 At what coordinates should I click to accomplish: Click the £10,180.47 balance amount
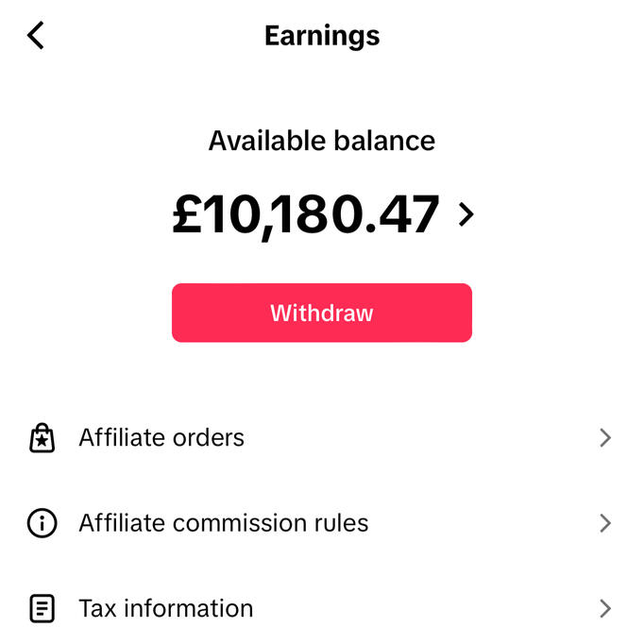[306, 215]
